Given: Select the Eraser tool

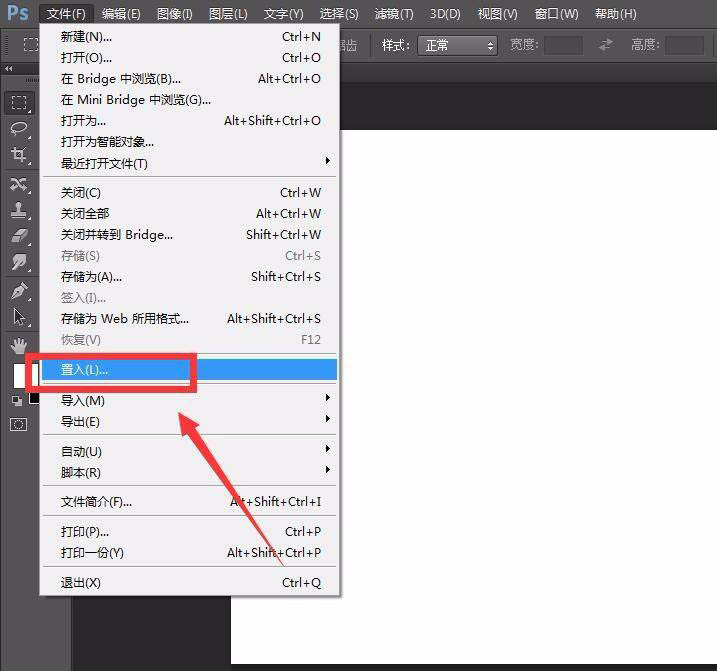Looking at the screenshot, I should coord(19,236).
